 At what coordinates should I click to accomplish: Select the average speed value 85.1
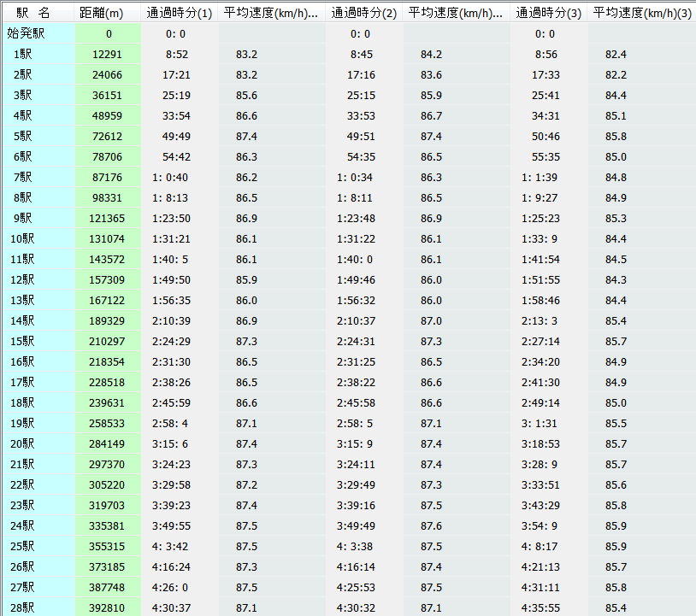(x=616, y=115)
